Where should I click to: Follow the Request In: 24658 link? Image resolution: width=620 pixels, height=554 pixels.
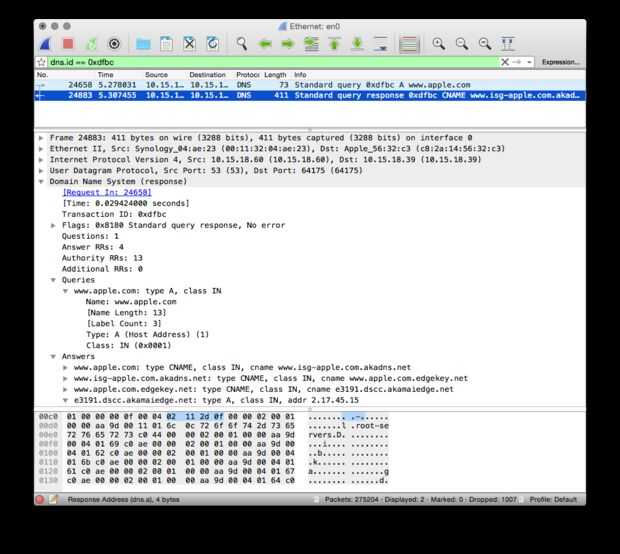click(107, 193)
